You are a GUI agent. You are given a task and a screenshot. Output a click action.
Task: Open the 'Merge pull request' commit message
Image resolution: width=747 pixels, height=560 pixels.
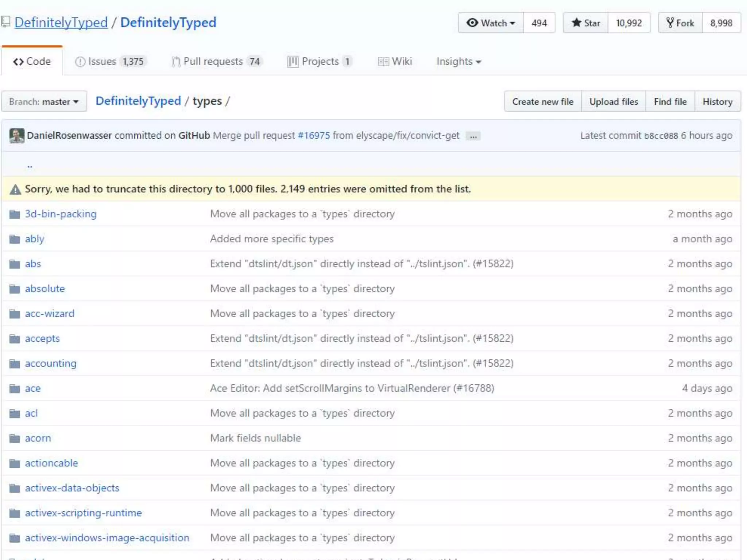click(x=254, y=135)
